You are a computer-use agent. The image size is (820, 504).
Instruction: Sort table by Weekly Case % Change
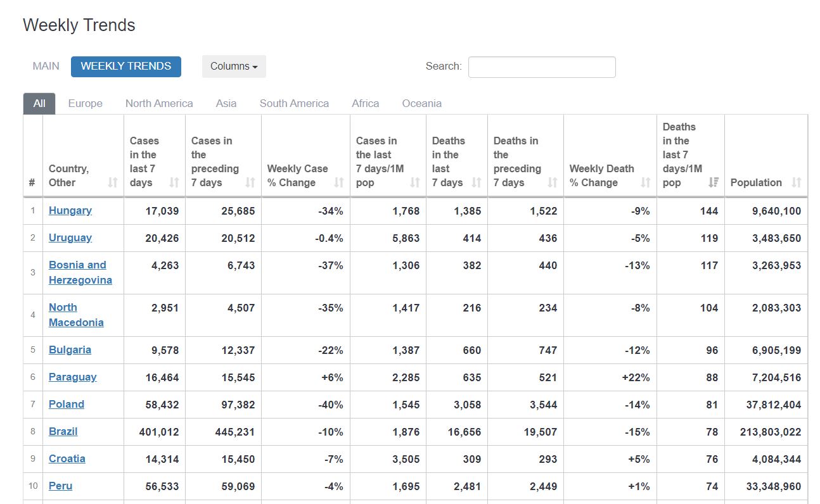tap(339, 182)
